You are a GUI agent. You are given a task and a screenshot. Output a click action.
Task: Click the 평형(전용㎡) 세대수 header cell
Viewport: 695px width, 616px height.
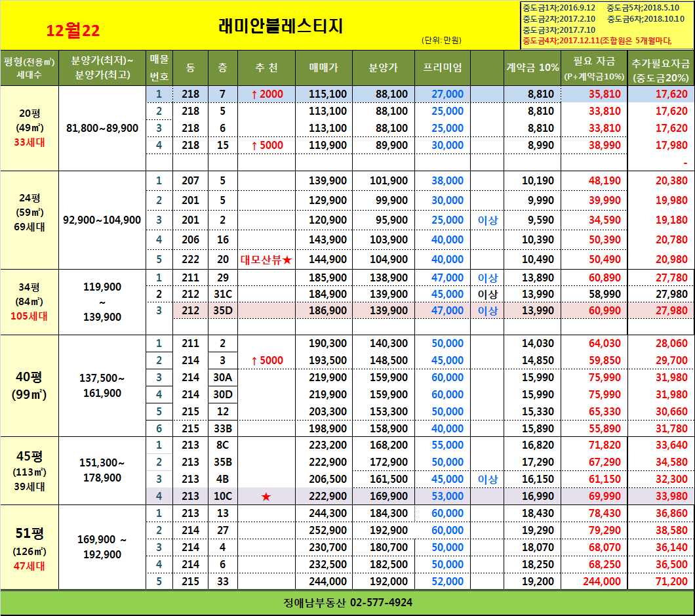coord(30,68)
